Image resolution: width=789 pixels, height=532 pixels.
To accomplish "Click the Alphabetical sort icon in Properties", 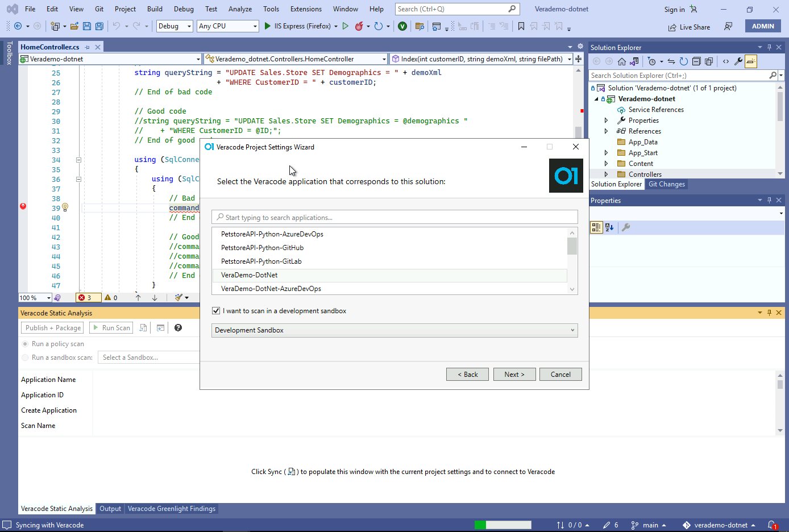I will (x=609, y=227).
